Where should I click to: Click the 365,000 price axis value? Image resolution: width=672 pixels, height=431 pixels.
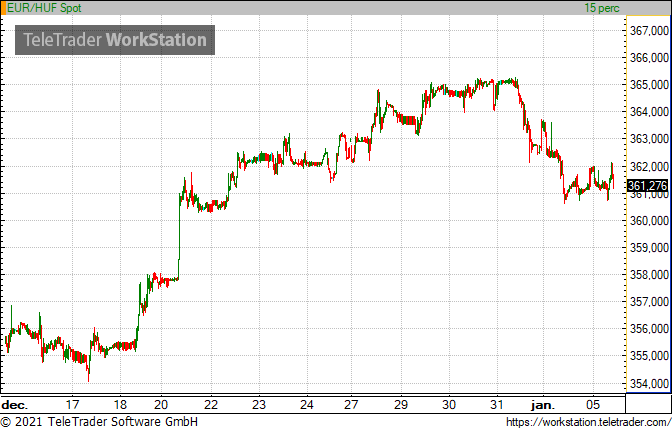click(649, 84)
